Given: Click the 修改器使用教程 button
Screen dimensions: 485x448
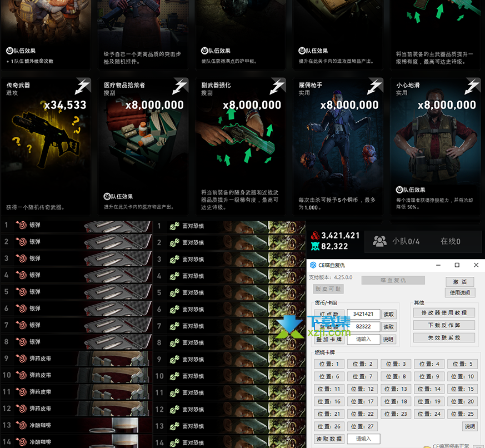Looking at the screenshot, I should tap(444, 313).
